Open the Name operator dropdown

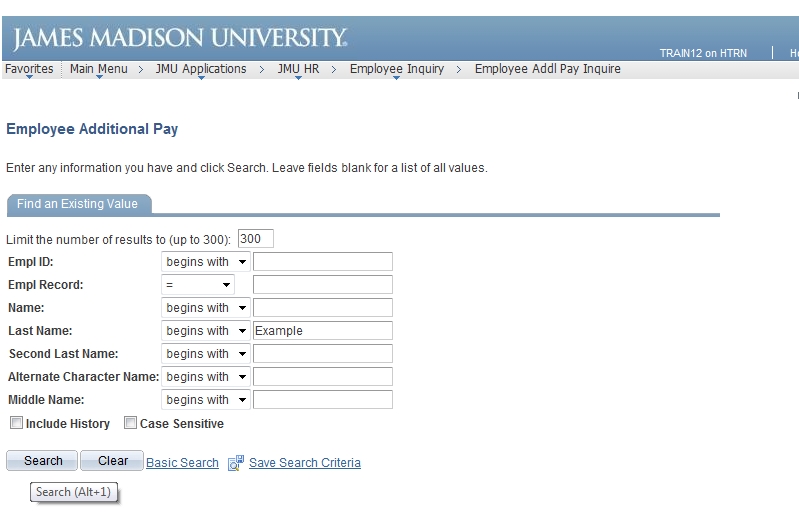(x=205, y=308)
